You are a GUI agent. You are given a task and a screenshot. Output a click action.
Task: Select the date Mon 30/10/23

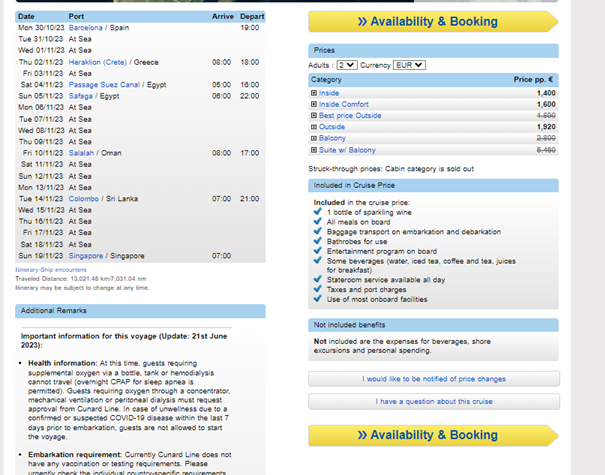tap(41, 28)
